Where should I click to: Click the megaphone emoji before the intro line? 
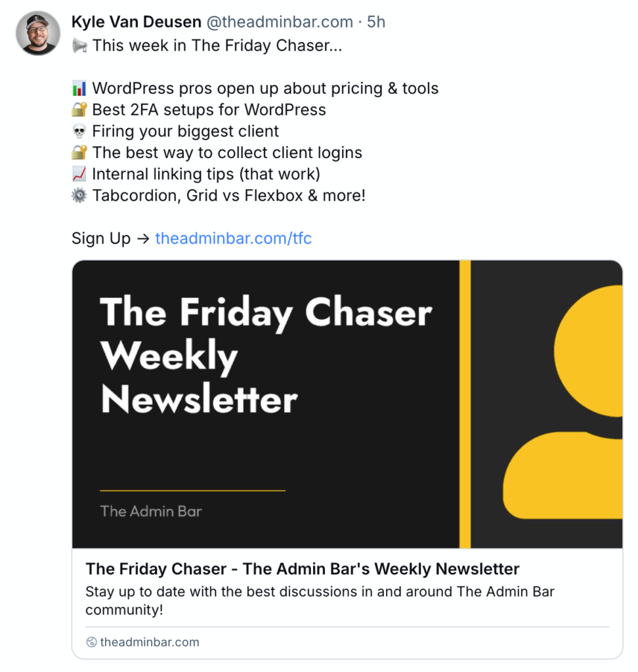click(x=79, y=45)
